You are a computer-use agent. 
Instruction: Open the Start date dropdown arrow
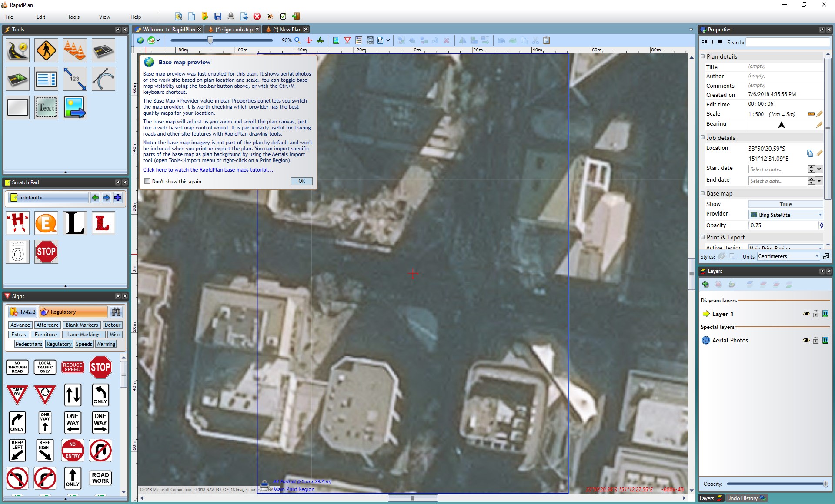pyautogui.click(x=819, y=169)
